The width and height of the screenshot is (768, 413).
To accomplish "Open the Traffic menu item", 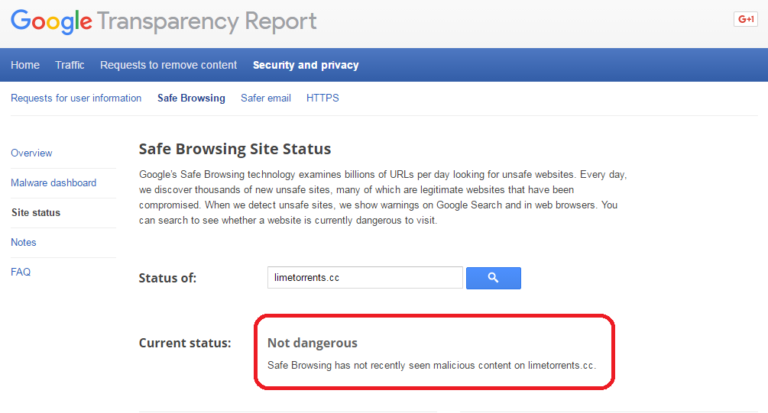I will [70, 65].
